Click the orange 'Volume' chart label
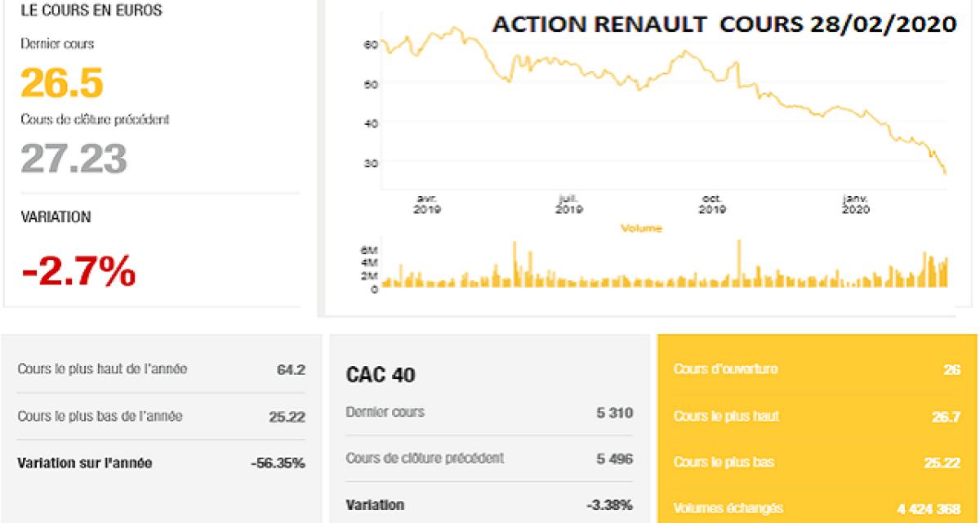Viewport: 980px width, 523px height. (x=641, y=229)
